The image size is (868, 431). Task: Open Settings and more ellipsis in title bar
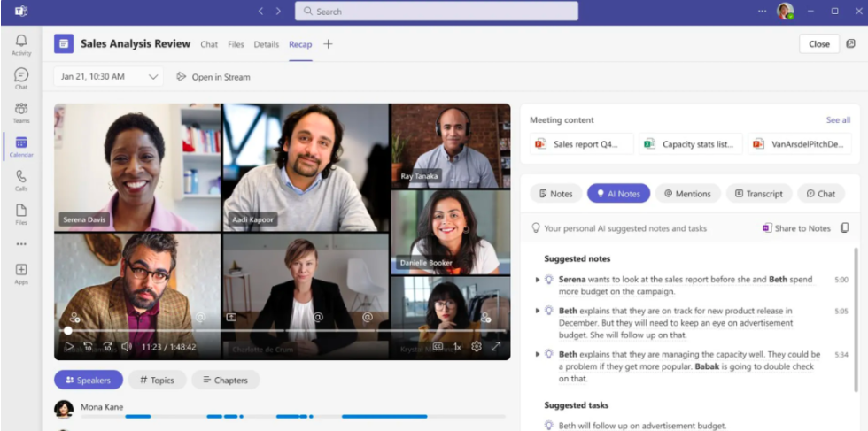click(763, 12)
